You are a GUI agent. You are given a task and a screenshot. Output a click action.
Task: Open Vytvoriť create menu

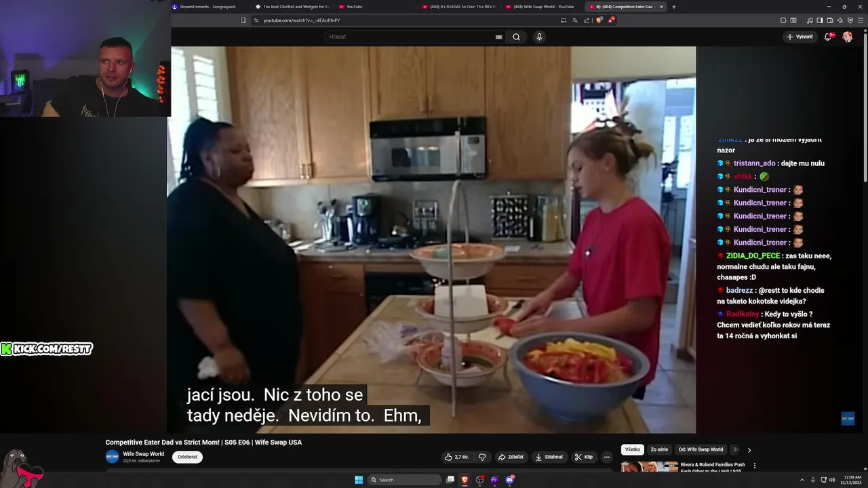800,37
